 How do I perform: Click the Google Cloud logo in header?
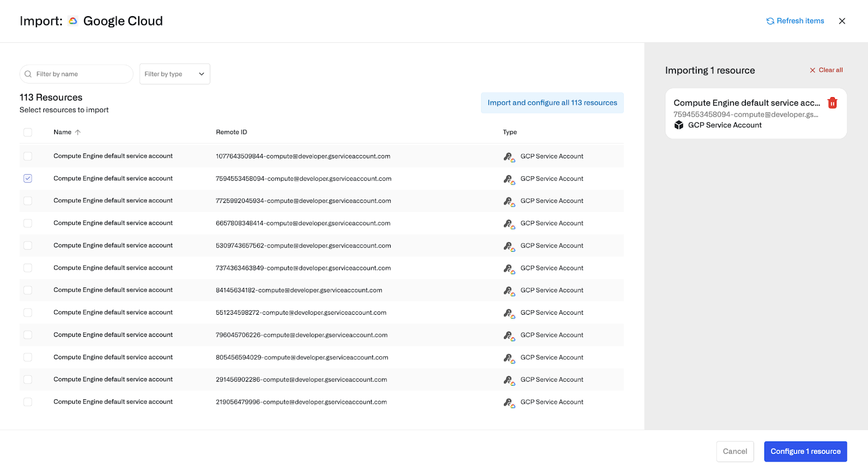click(73, 21)
